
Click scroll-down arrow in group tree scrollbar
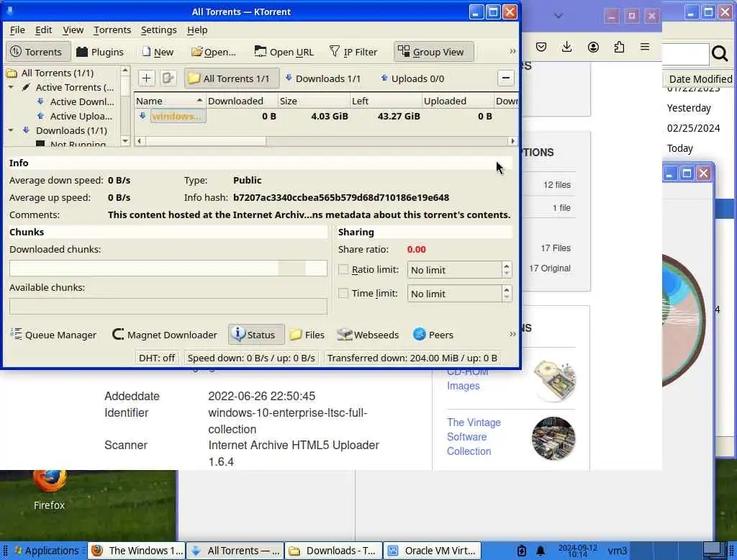[125, 140]
